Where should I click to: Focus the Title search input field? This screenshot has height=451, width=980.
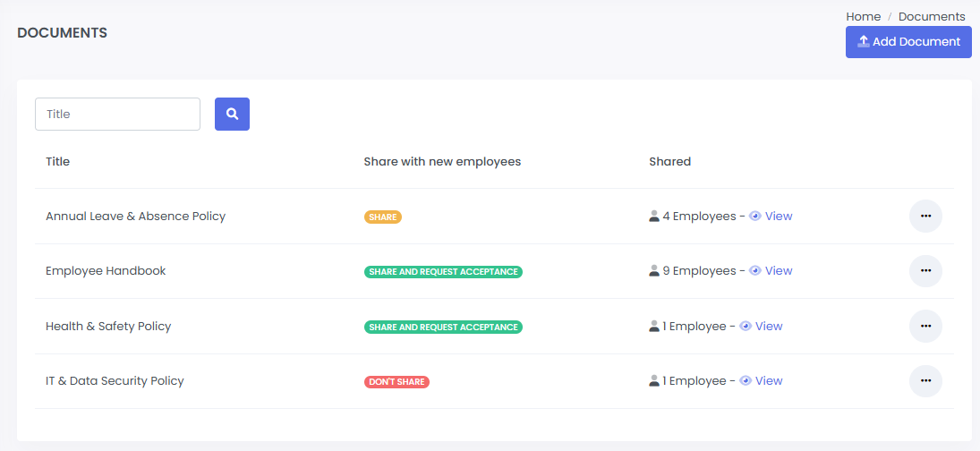point(117,114)
